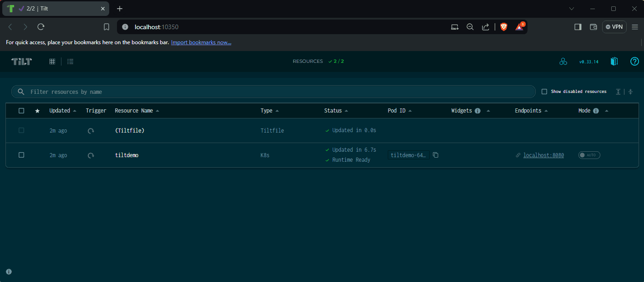Select the tiltdemo row checkbox
Viewport: 644px width, 282px height.
(21, 155)
